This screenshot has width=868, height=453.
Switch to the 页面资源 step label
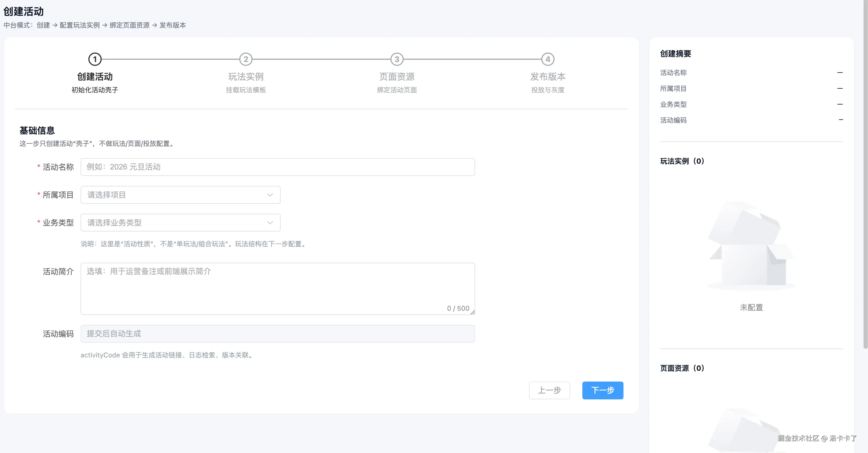[396, 77]
